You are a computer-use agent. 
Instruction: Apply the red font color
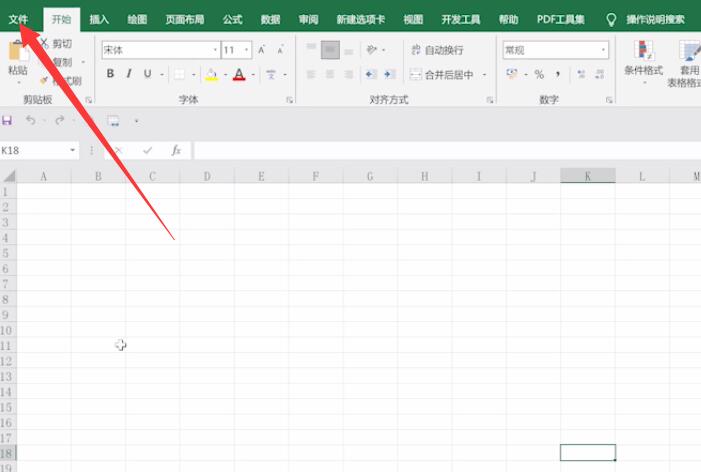[x=239, y=74]
